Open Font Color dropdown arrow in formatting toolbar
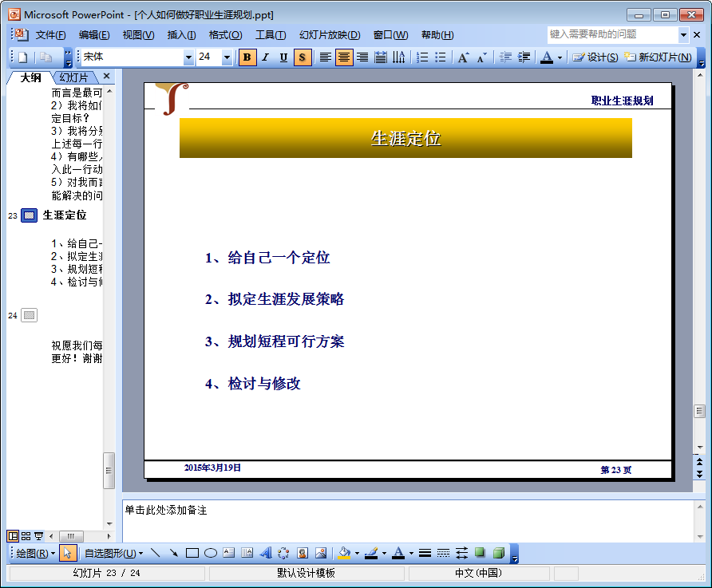The image size is (712, 588). (x=560, y=57)
